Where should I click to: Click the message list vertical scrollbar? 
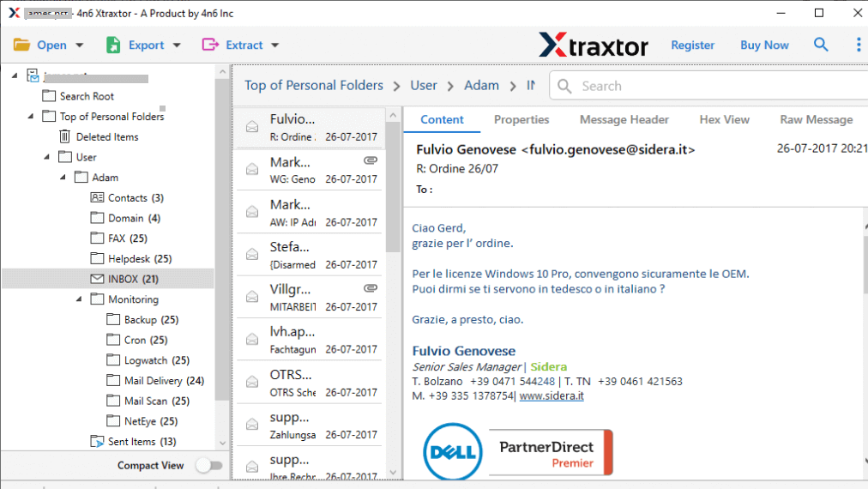pos(393,189)
